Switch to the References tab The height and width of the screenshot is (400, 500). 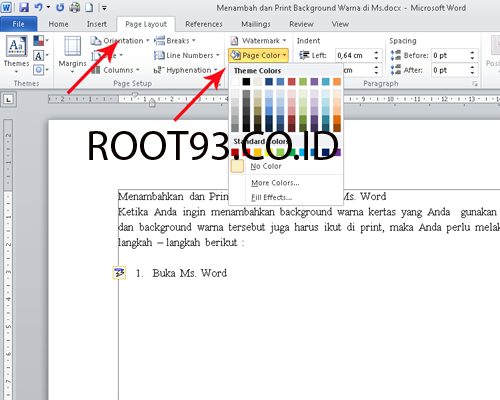[204, 24]
